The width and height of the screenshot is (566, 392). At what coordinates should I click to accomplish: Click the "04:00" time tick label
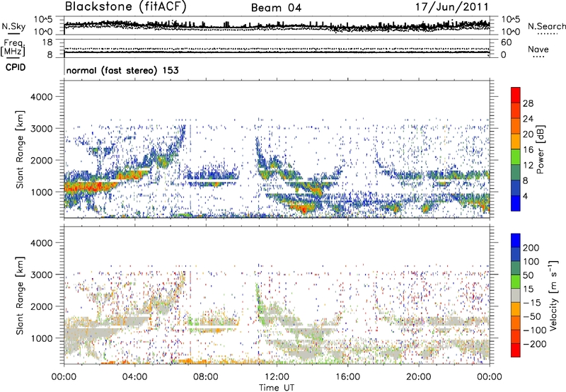[x=135, y=377]
